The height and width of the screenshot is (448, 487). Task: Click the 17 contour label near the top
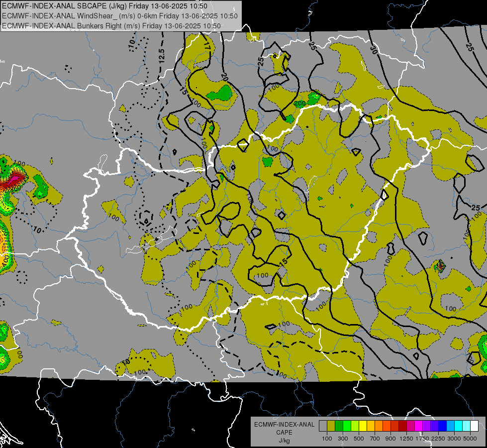pyautogui.click(x=207, y=46)
